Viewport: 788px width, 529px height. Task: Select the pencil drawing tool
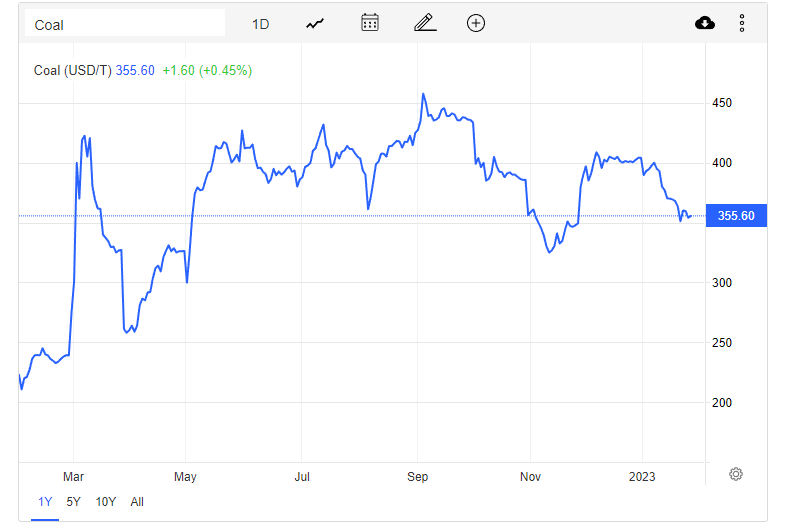tap(424, 23)
